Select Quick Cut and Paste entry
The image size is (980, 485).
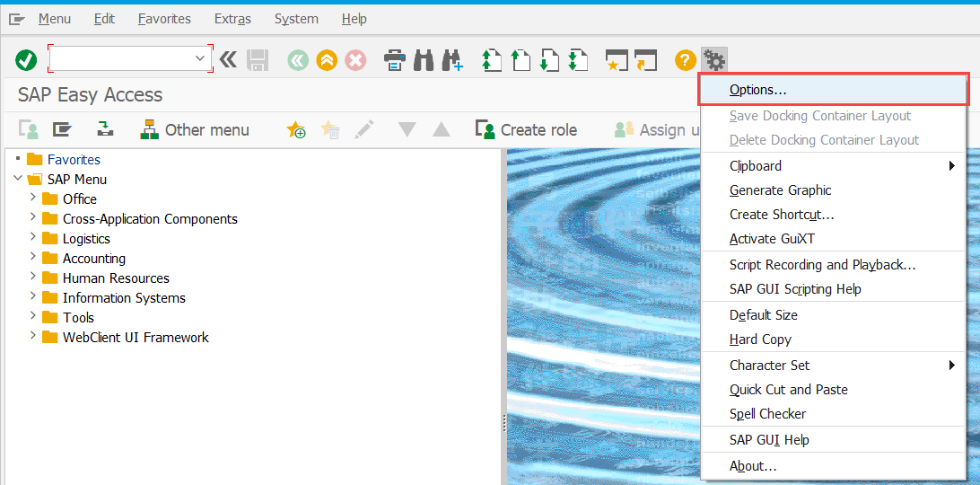(x=835, y=389)
